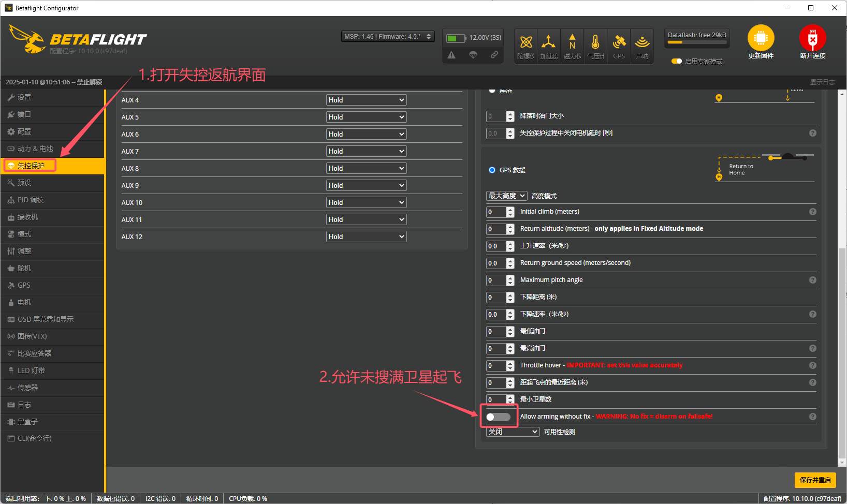Click the 保存并重启 save and reboot button
This screenshot has width=847, height=504.
coord(815,480)
